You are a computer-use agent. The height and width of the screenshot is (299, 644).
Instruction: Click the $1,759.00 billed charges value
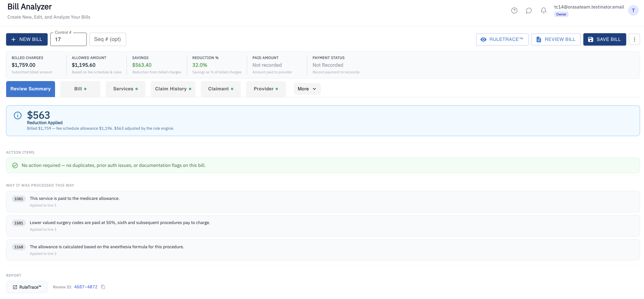[x=23, y=65]
